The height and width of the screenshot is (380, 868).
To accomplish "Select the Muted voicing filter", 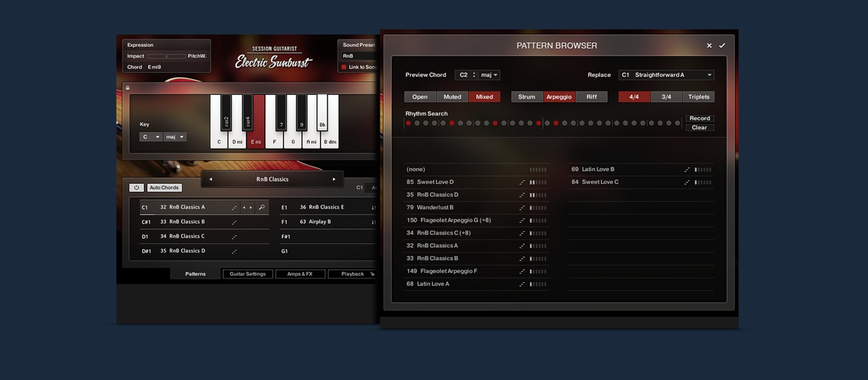I will pos(452,97).
